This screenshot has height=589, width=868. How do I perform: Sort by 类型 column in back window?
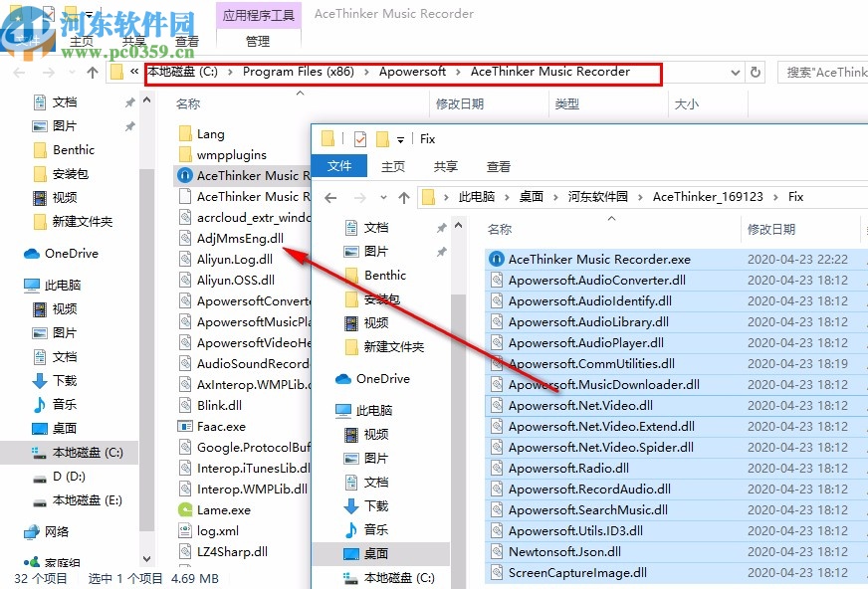coord(566,104)
